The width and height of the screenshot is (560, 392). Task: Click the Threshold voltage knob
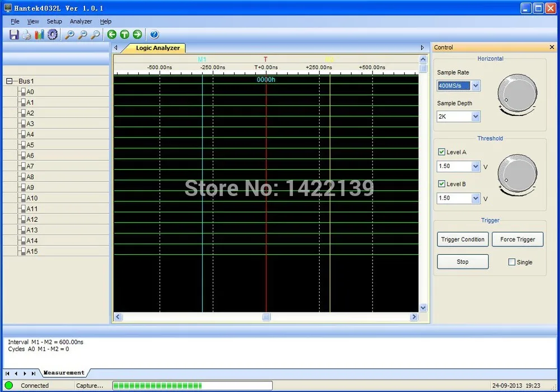pyautogui.click(x=517, y=175)
